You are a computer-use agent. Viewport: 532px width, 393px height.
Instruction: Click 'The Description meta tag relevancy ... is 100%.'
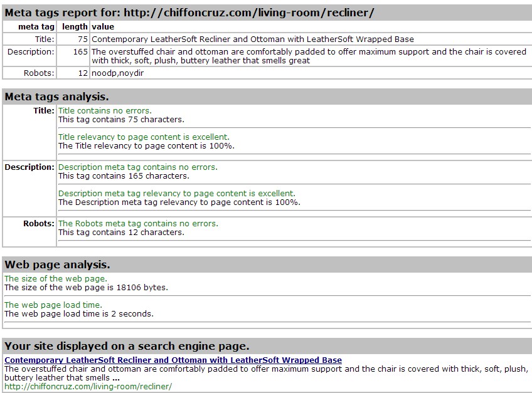(x=179, y=202)
